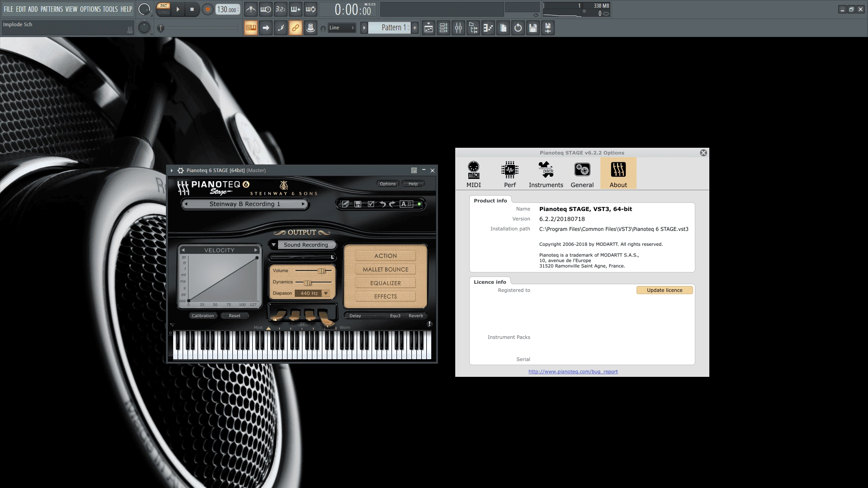868x488 pixels.
Task: Add a new pattern with plus button
Action: coord(415,28)
